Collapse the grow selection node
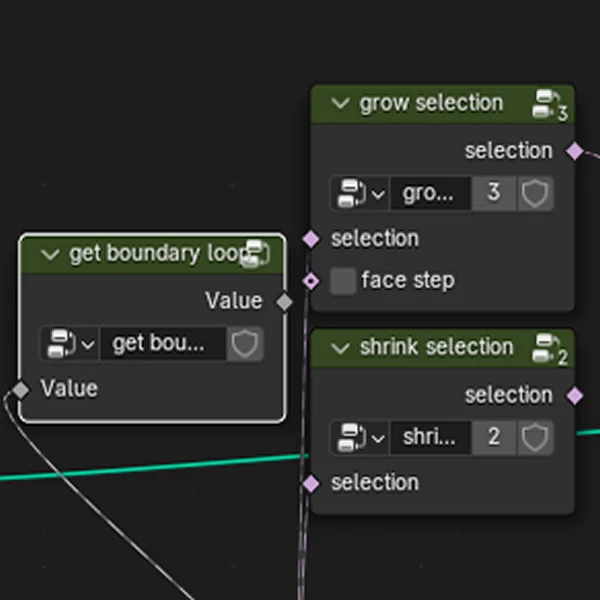 click(x=339, y=103)
